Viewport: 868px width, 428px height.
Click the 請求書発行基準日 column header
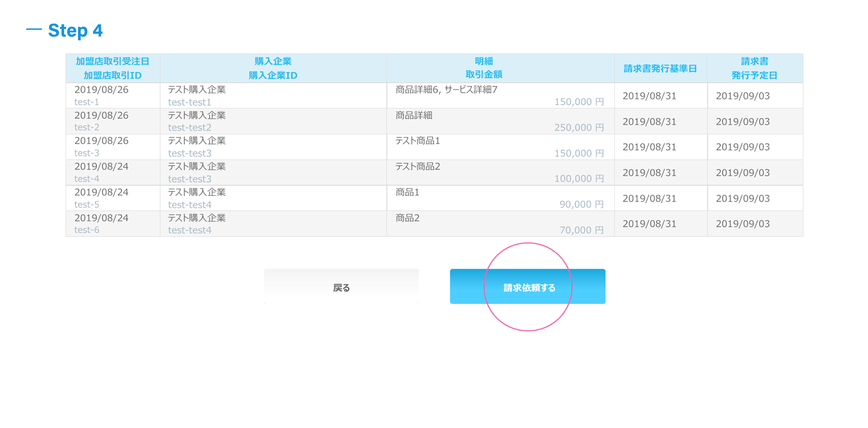660,68
